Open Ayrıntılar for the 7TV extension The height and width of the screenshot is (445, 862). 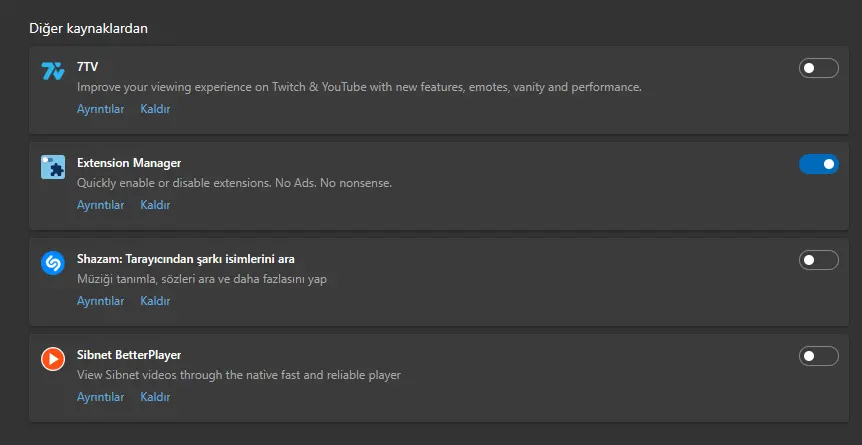pyautogui.click(x=101, y=109)
